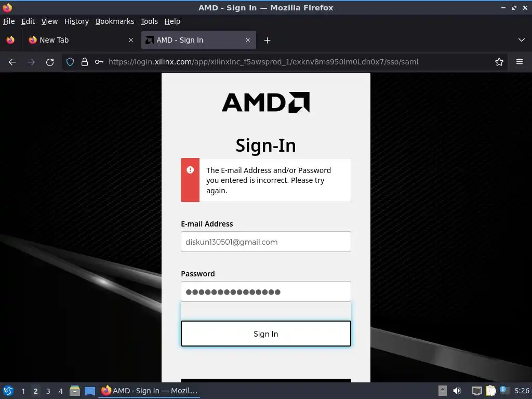Open the Help menu
The height and width of the screenshot is (399, 532).
click(x=172, y=21)
